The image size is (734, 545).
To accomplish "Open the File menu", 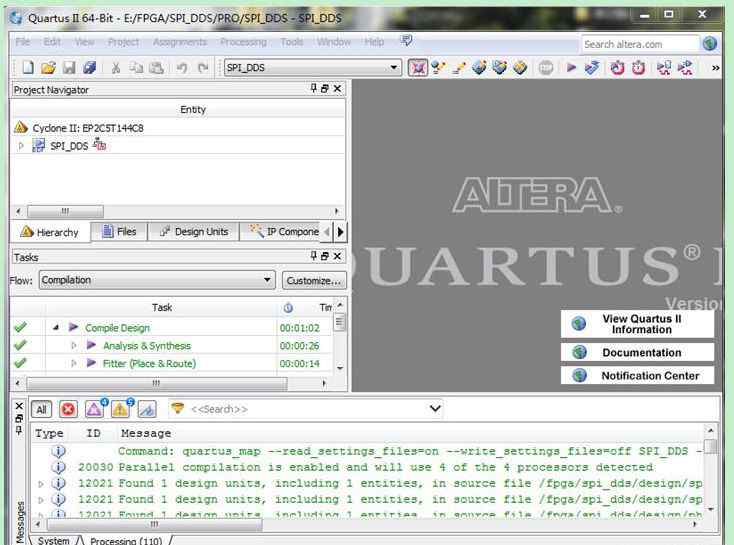I will point(22,42).
